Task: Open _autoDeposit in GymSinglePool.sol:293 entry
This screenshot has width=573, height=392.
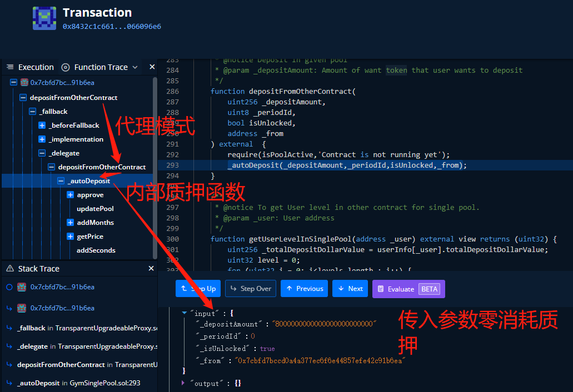Action: pos(78,383)
